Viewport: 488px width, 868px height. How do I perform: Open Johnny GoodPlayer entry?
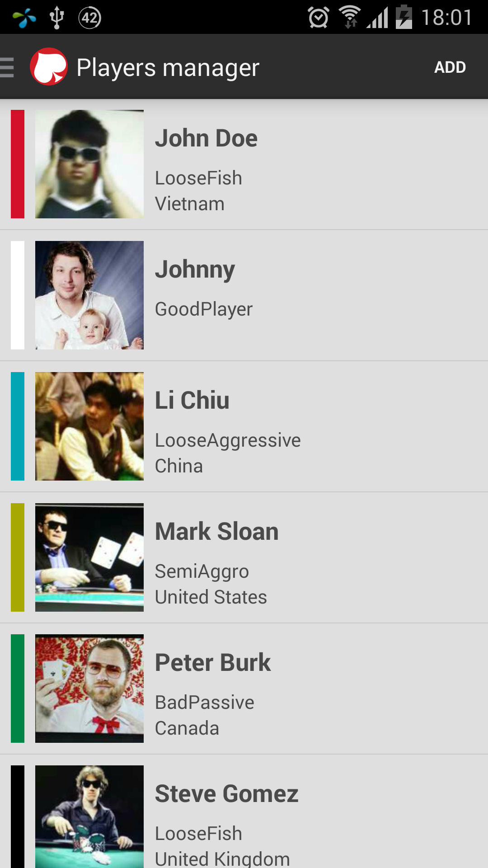click(x=244, y=295)
